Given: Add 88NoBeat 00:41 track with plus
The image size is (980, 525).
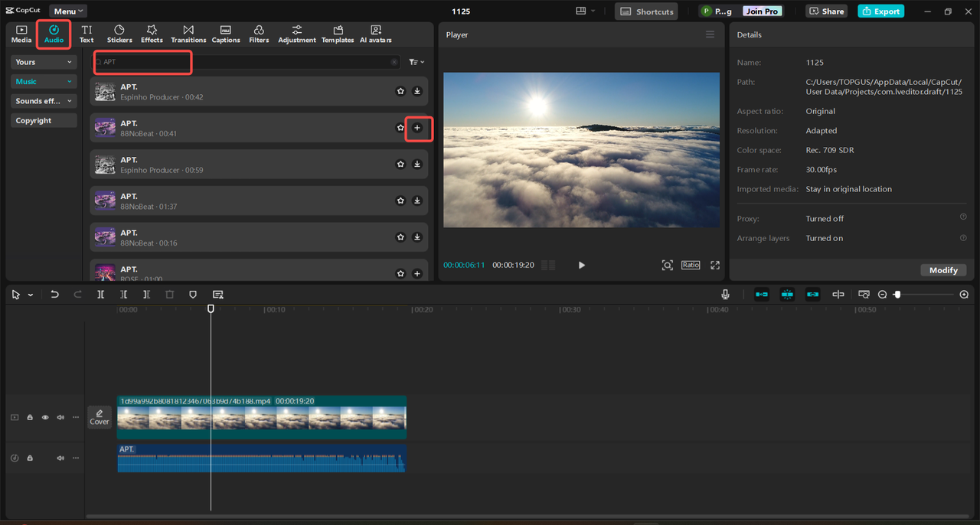Looking at the screenshot, I should click(417, 128).
